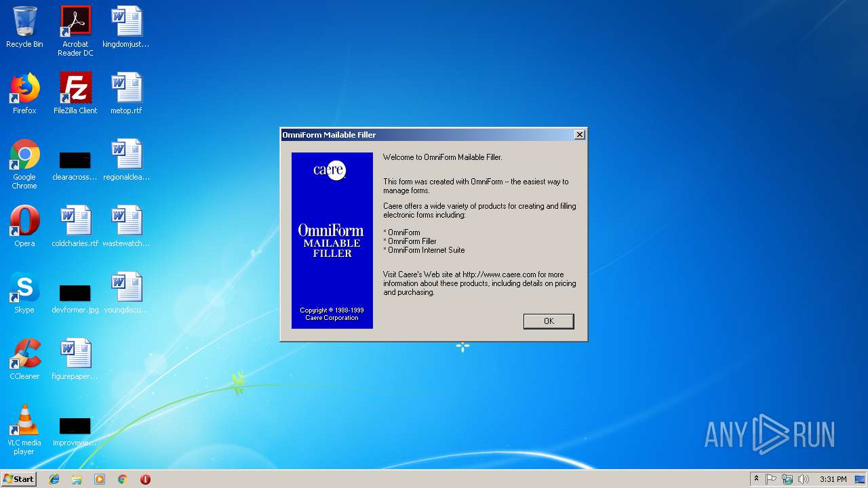The width and height of the screenshot is (868, 488).
Task: Select the Opera desktop shortcut
Action: (x=24, y=226)
